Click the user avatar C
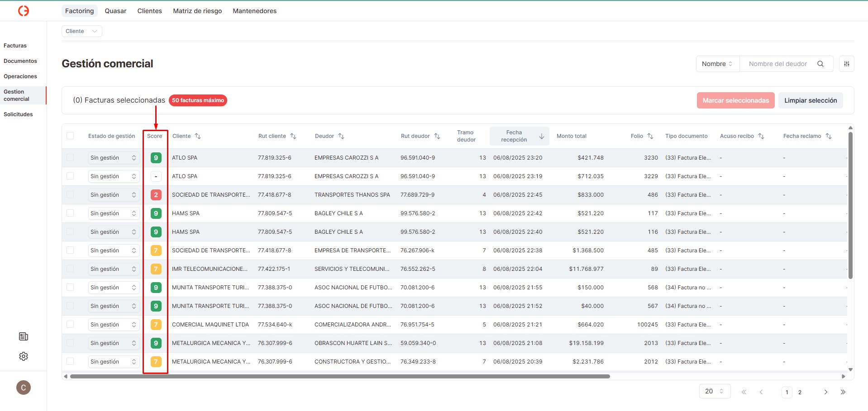The image size is (868, 411). pos(24,387)
